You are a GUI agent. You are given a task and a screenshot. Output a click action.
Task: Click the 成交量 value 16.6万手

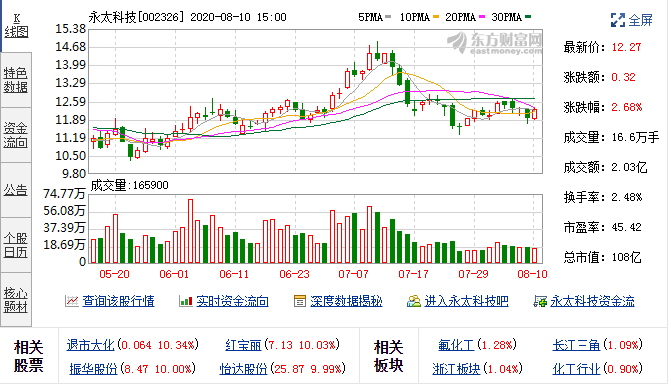click(x=635, y=137)
